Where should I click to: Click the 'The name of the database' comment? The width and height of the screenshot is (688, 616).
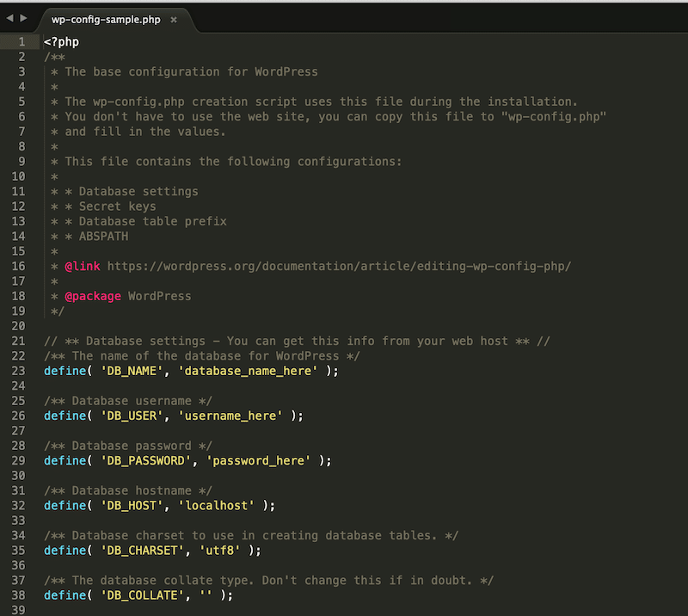click(x=202, y=356)
